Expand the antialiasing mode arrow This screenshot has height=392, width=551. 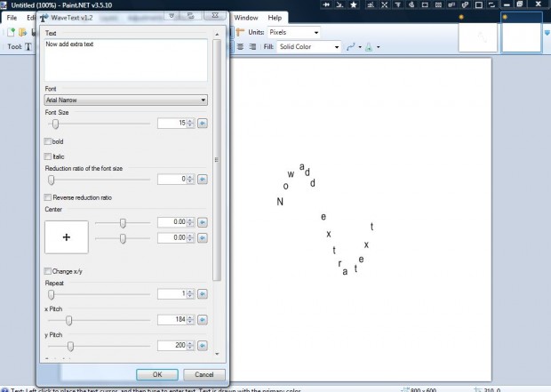pyautogui.click(x=360, y=47)
